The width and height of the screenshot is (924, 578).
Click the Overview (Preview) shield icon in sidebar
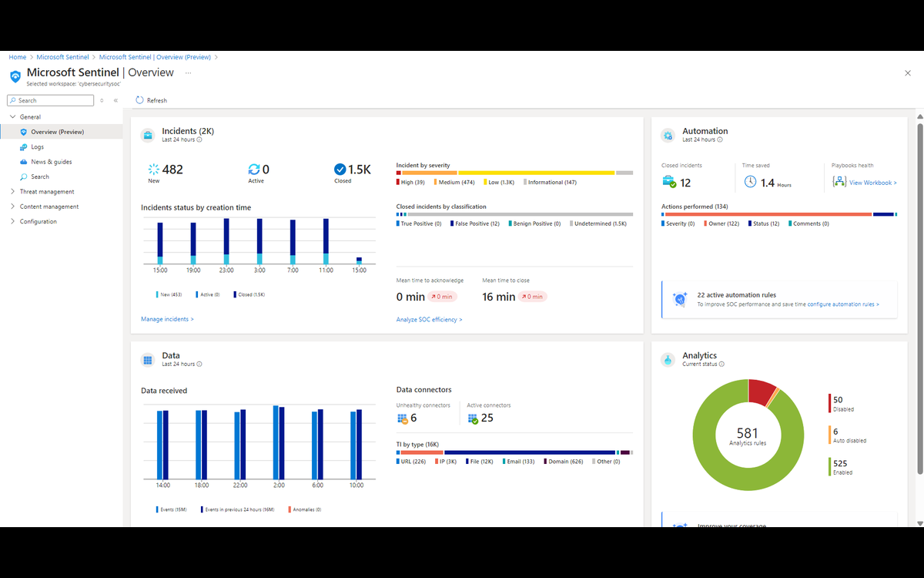23,132
